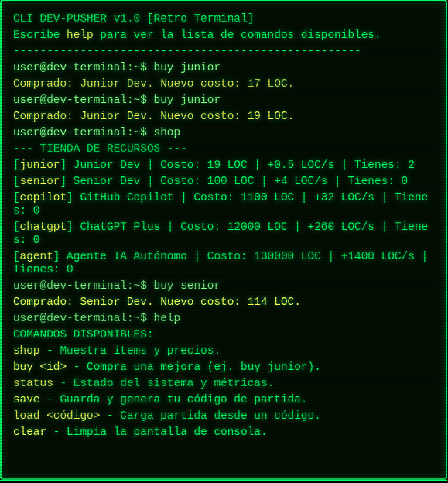Click the highlighted 'help' word in intro line
Viewport: 448px width, 483px height.
(80, 35)
